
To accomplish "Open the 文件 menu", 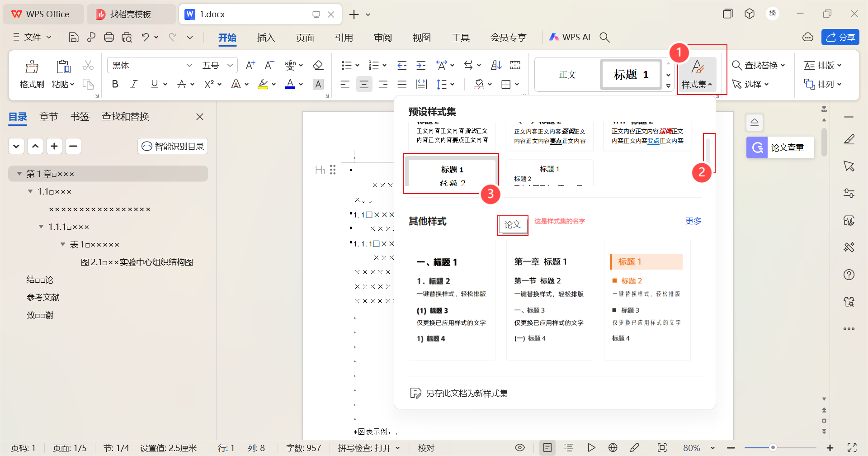I will [32, 38].
